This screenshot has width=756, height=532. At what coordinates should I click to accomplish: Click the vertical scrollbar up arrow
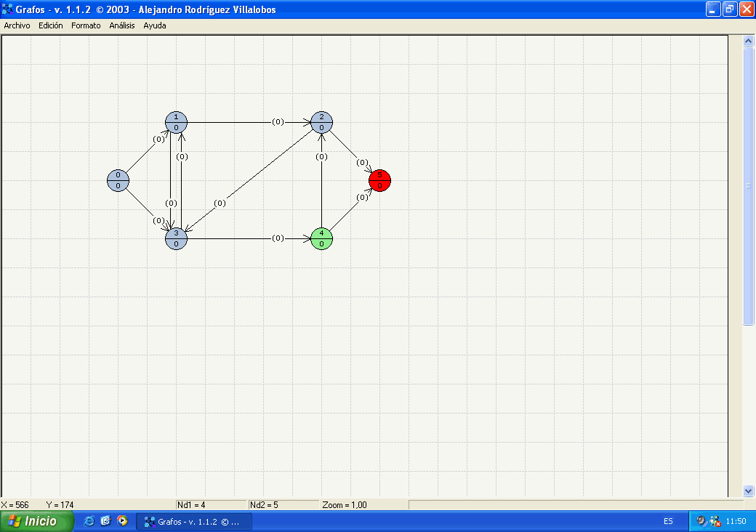749,42
